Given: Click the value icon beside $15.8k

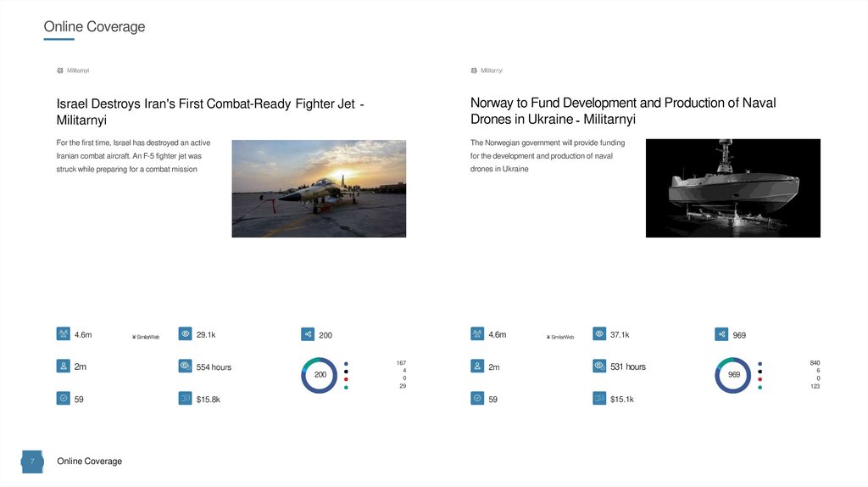Looking at the screenshot, I should tap(185, 398).
